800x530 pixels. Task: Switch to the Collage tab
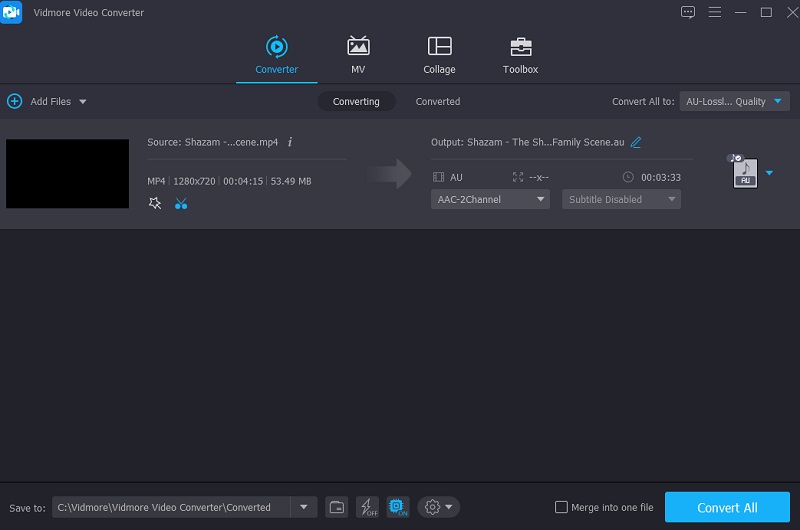click(x=439, y=54)
